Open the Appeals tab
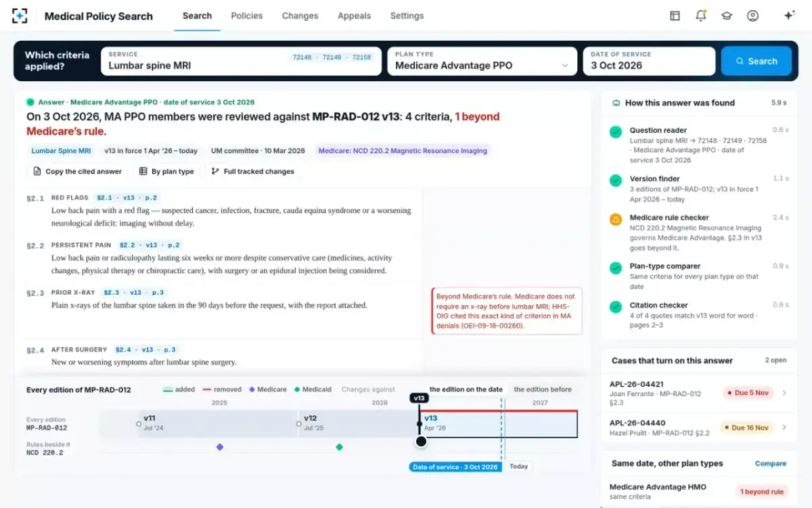This screenshot has width=812, height=508. point(354,16)
